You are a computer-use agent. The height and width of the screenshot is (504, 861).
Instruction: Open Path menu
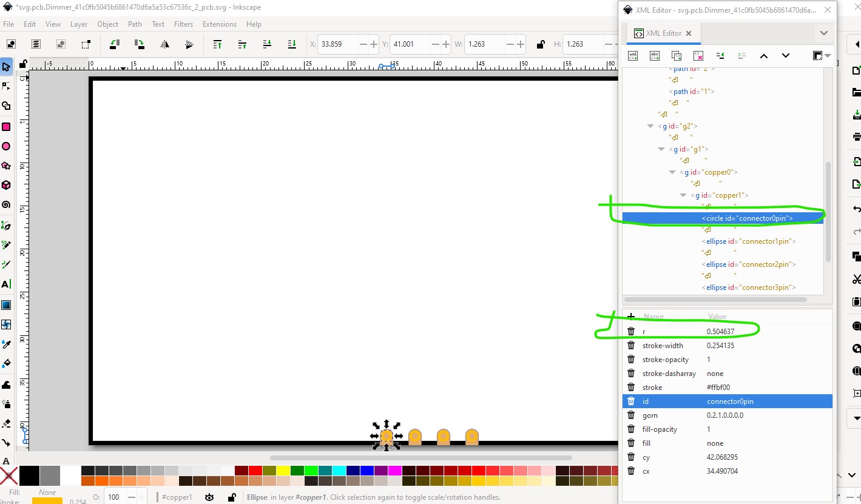tap(135, 24)
